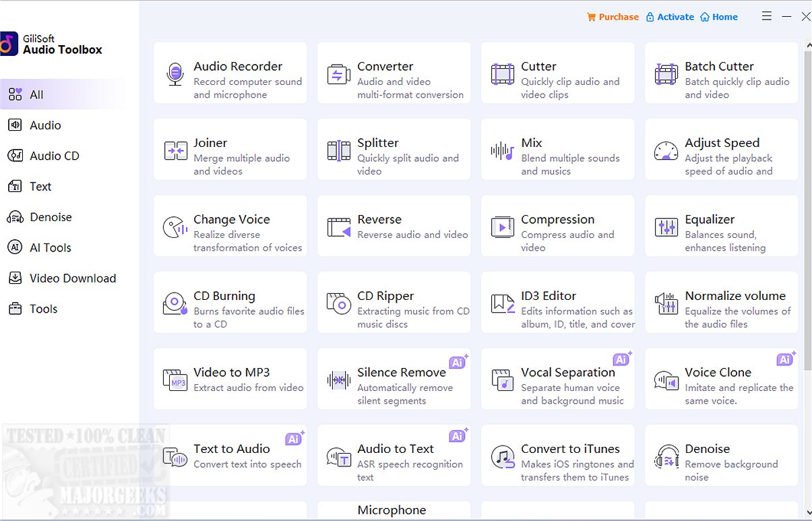Screen dimensions: 812x521
Task: Launch CD Burning
Action: coord(230,302)
